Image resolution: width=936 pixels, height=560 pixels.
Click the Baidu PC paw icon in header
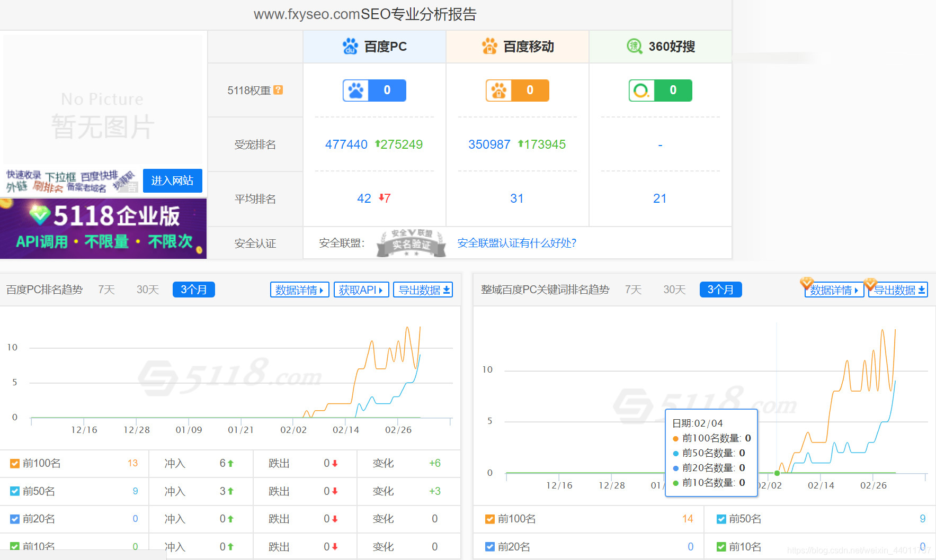[350, 47]
